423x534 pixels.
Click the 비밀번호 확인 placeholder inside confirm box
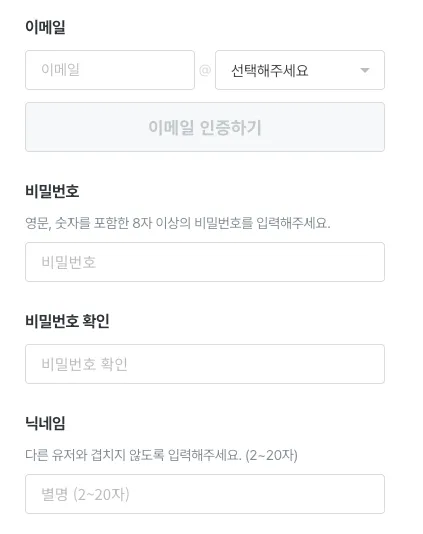(84, 364)
